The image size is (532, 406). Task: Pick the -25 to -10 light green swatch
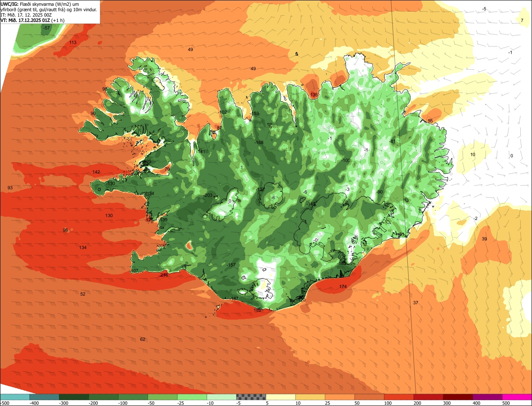pyautogui.click(x=192, y=397)
